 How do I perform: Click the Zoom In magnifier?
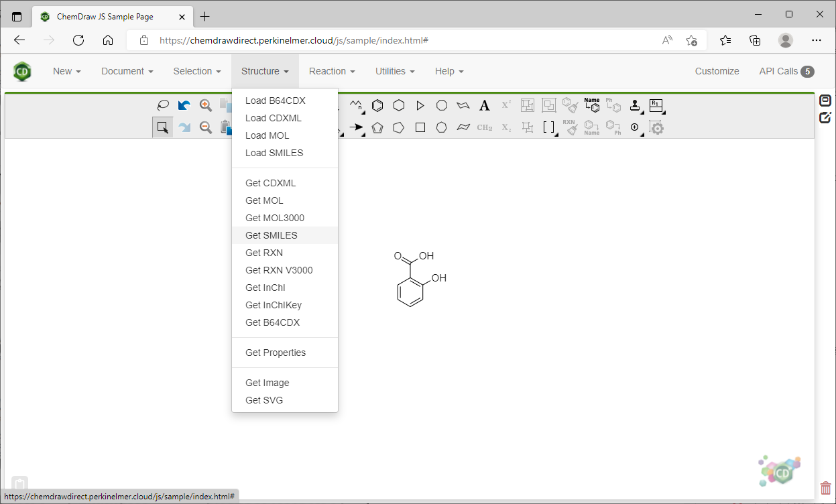tap(205, 105)
